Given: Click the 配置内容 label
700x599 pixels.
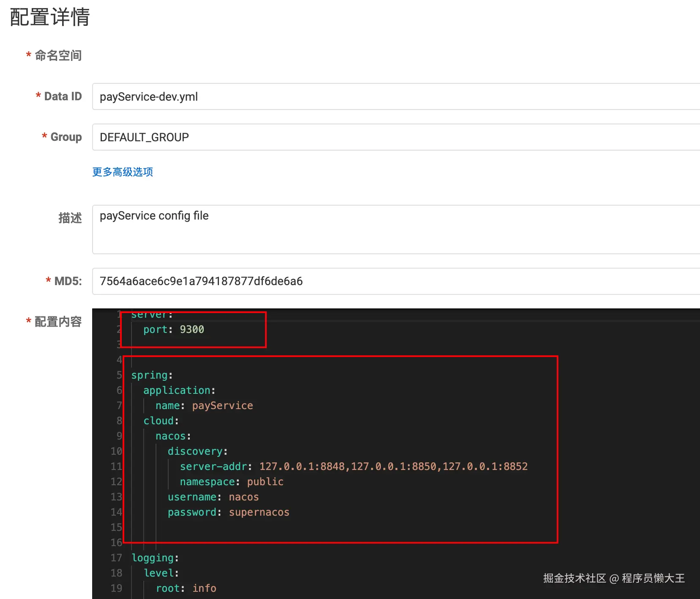Looking at the screenshot, I should coord(58,322).
